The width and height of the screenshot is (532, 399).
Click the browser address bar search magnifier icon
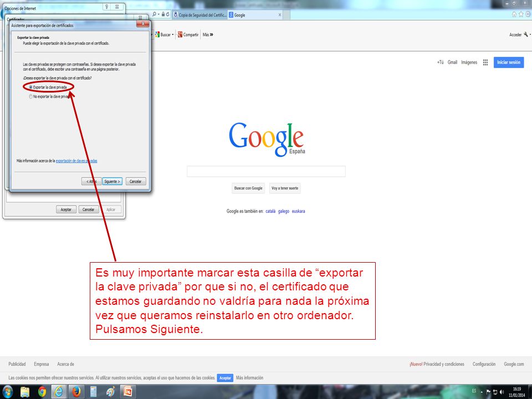point(155,14)
